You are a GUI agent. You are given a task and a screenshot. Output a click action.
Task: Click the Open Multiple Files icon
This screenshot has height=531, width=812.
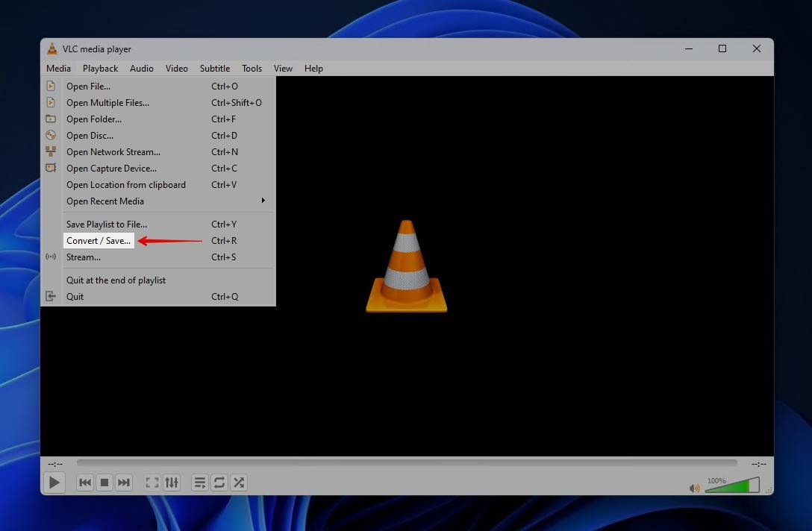tap(51, 102)
